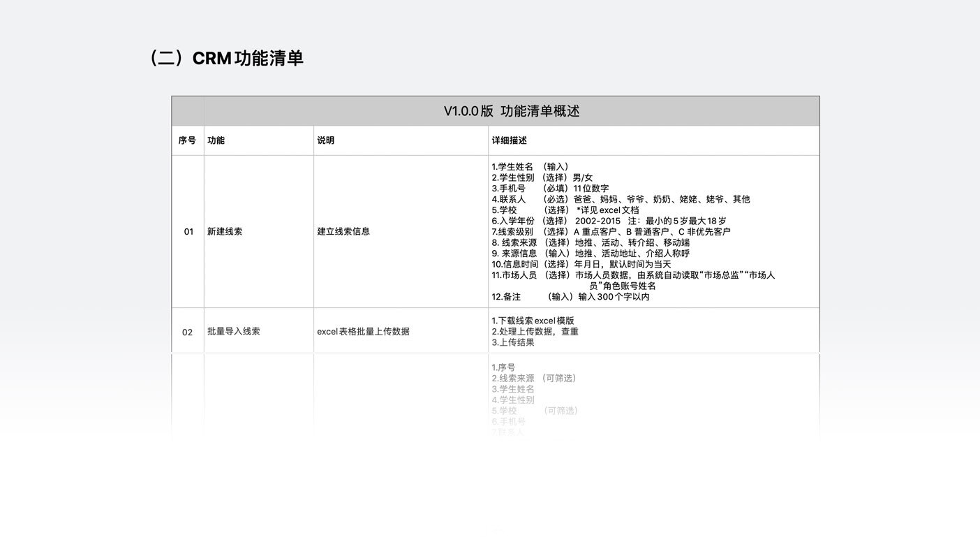Click the 序号 column header
The width and height of the screenshot is (980, 542).
click(x=187, y=140)
